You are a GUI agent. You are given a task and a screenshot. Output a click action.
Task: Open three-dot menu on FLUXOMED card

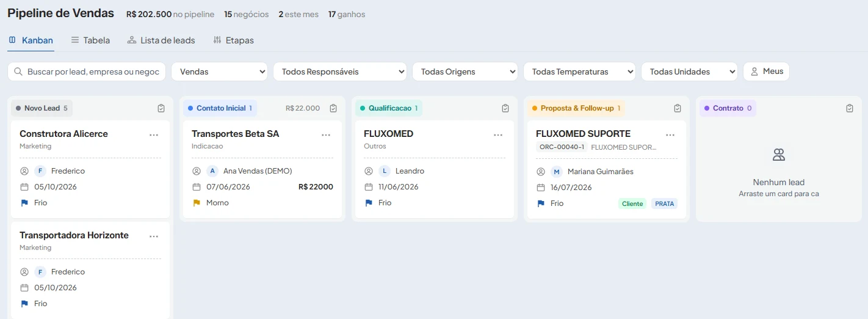pyautogui.click(x=498, y=135)
